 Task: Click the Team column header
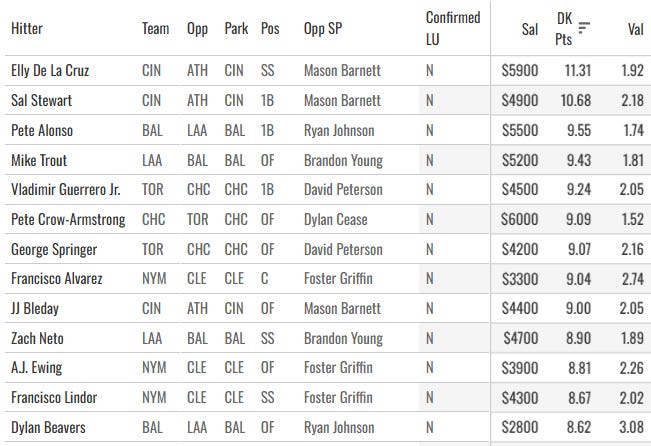coord(156,29)
